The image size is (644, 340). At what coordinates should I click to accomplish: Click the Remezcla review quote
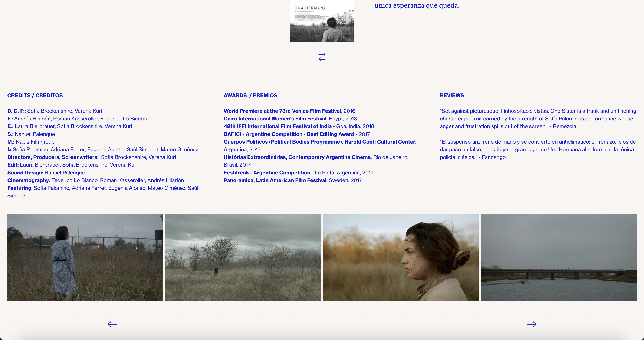pyautogui.click(x=536, y=119)
